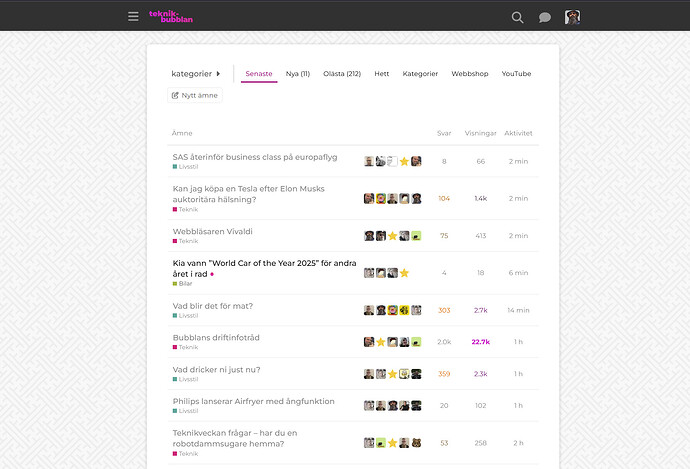Click views 22.7k in driftinfotråd row

pos(481,342)
